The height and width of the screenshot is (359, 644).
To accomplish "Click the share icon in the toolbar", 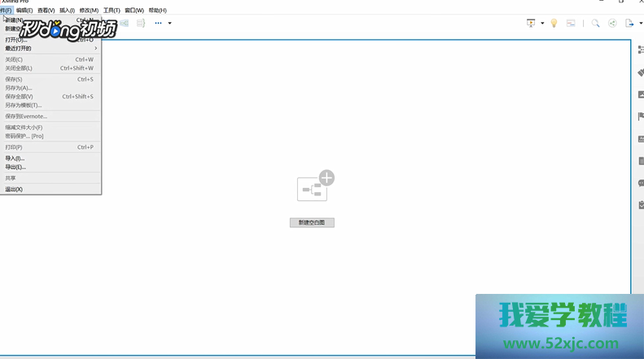I will pyautogui.click(x=612, y=24).
